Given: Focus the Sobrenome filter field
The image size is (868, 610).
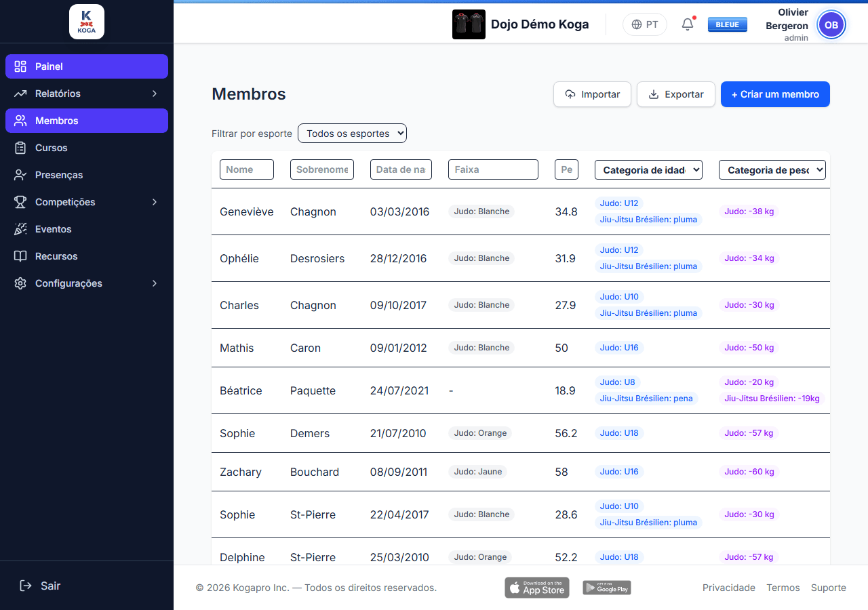Looking at the screenshot, I should 322,169.
